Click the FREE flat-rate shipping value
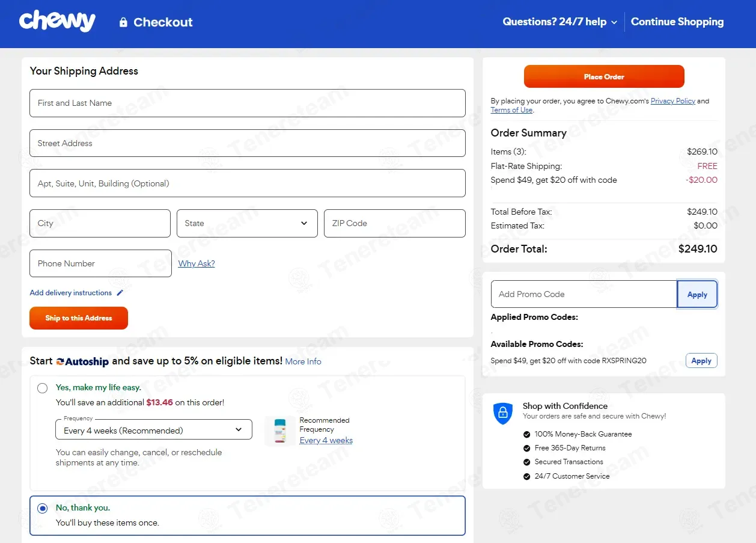The height and width of the screenshot is (543, 756). pos(707,166)
